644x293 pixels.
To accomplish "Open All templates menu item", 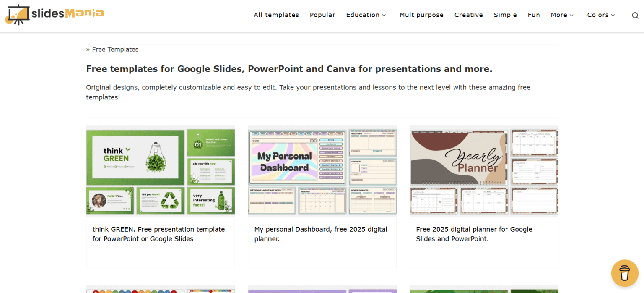I will pos(276,15).
